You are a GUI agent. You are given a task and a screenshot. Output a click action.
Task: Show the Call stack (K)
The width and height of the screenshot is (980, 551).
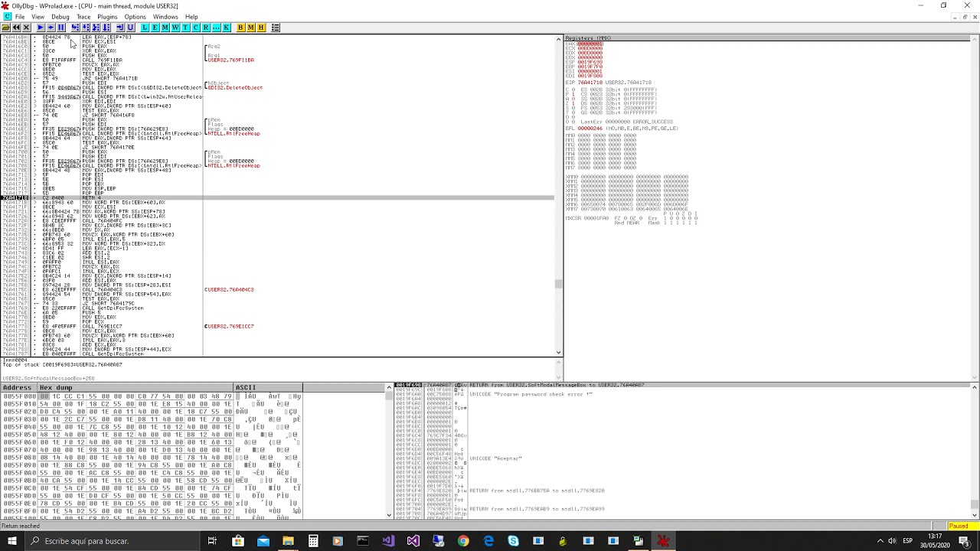coord(227,28)
